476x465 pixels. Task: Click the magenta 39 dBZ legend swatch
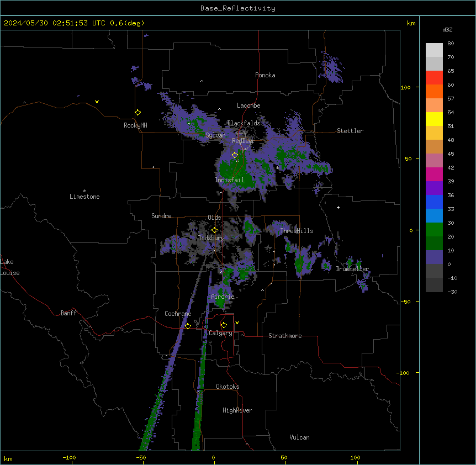434,174
